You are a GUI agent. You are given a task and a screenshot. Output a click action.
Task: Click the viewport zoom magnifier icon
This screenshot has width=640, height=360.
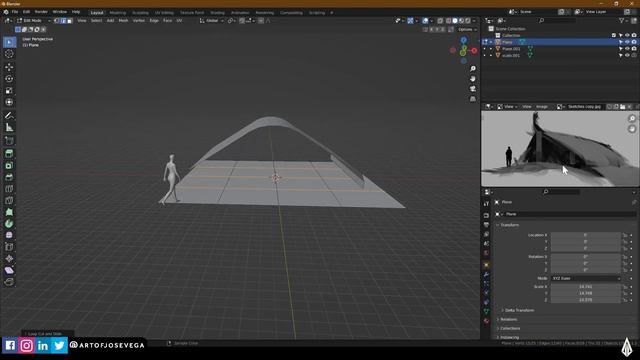(x=473, y=69)
